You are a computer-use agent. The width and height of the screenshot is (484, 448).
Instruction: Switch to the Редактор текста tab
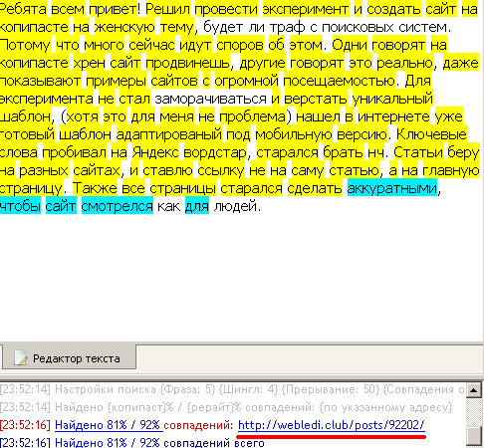tap(69, 357)
